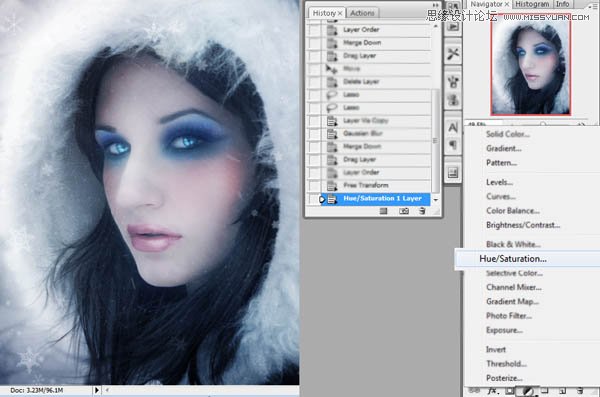The image size is (600, 397).
Task: Collapse History panel with double arrows
Action: coord(435,5)
